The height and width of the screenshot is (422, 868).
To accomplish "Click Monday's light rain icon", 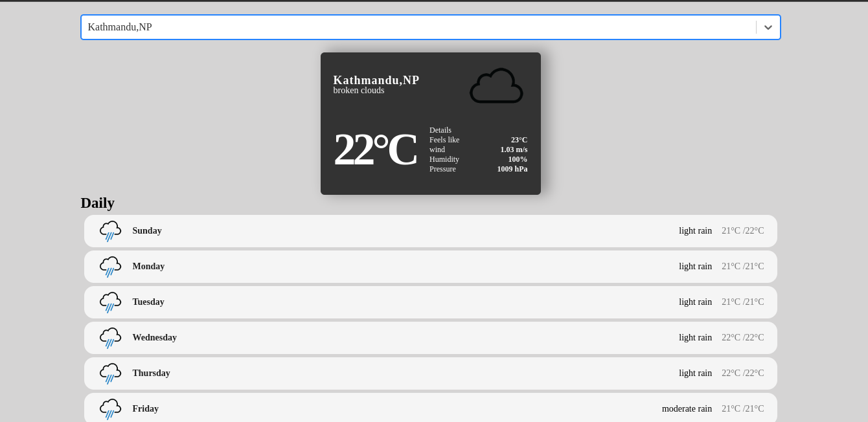I will pos(110,267).
